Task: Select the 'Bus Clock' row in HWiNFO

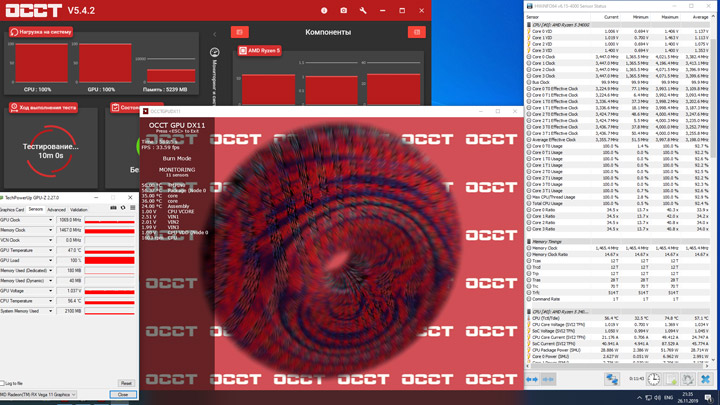Action: tap(618, 82)
